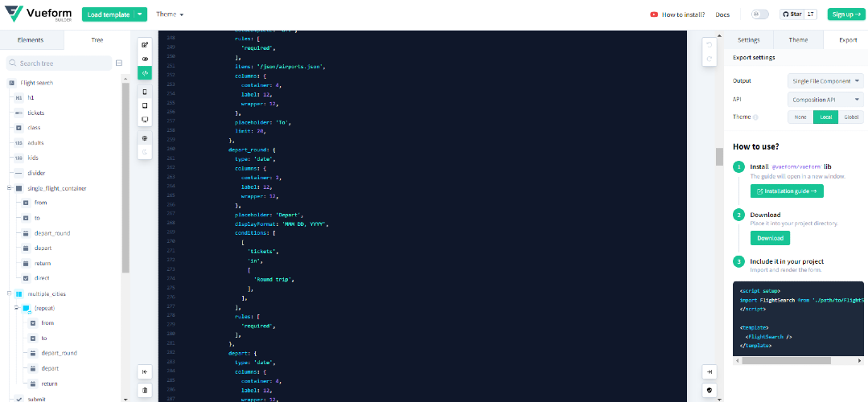Select Flight search root in tree
The width and height of the screenshot is (868, 402).
[36, 83]
